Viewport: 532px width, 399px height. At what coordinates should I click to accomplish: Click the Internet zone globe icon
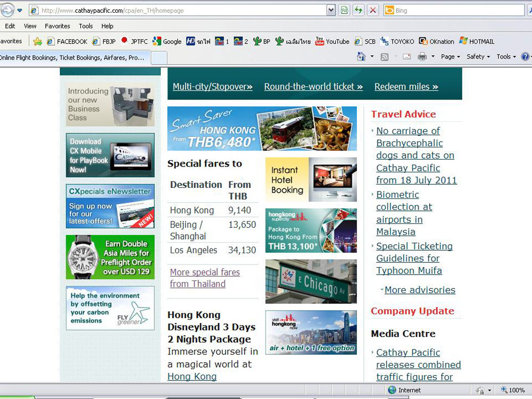392,390
